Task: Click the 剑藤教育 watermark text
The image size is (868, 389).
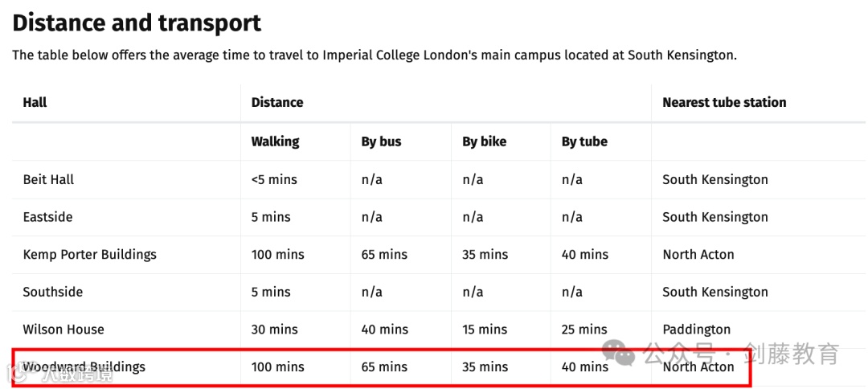Action: click(792, 353)
